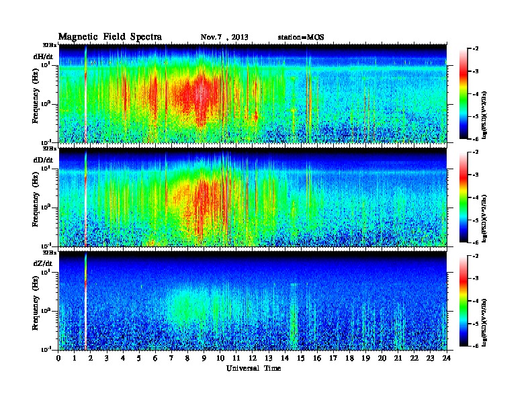532x411 pixels.
Task: Click hour 4 on the Universal Time axis
Action: pyautogui.click(x=123, y=359)
